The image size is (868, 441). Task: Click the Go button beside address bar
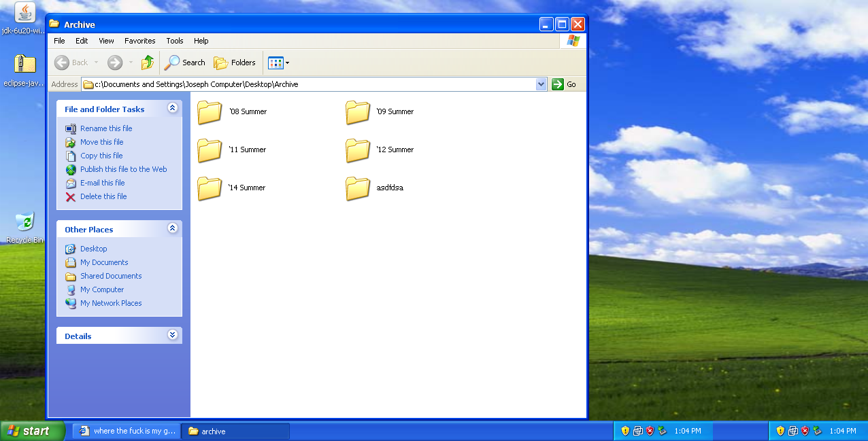(565, 84)
